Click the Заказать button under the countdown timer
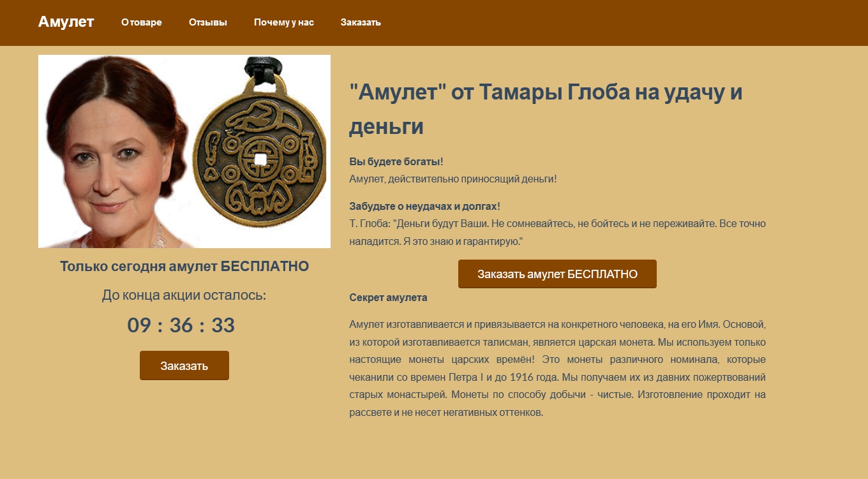This screenshot has width=868, height=479. pos(184,365)
